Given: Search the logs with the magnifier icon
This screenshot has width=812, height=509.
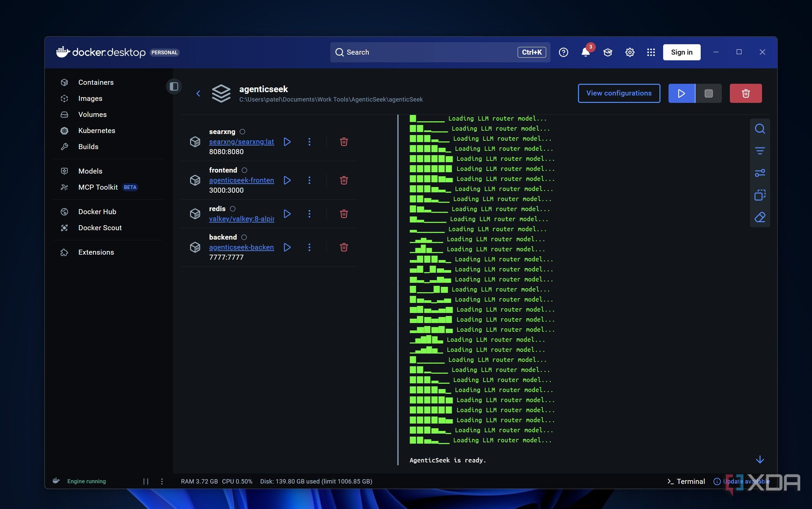Looking at the screenshot, I should [x=760, y=129].
